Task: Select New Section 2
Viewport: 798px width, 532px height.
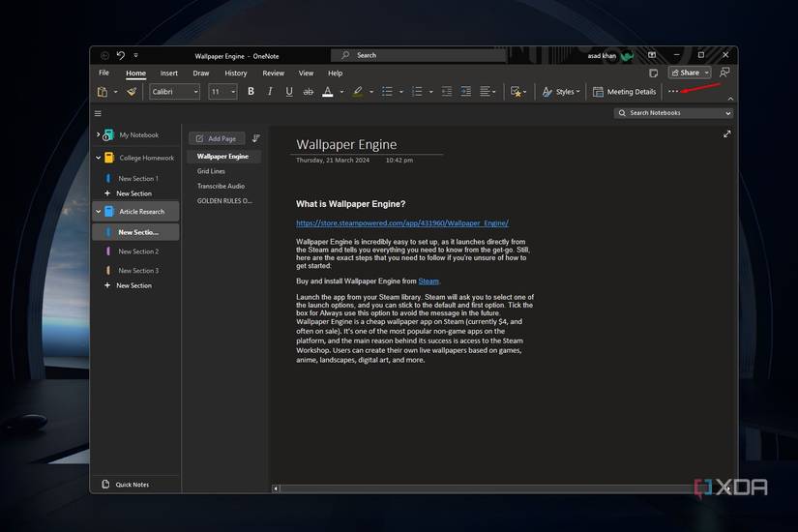Action: 138,251
